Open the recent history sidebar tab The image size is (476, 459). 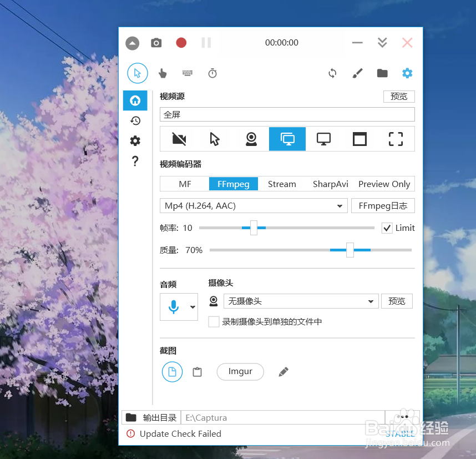pyautogui.click(x=135, y=120)
